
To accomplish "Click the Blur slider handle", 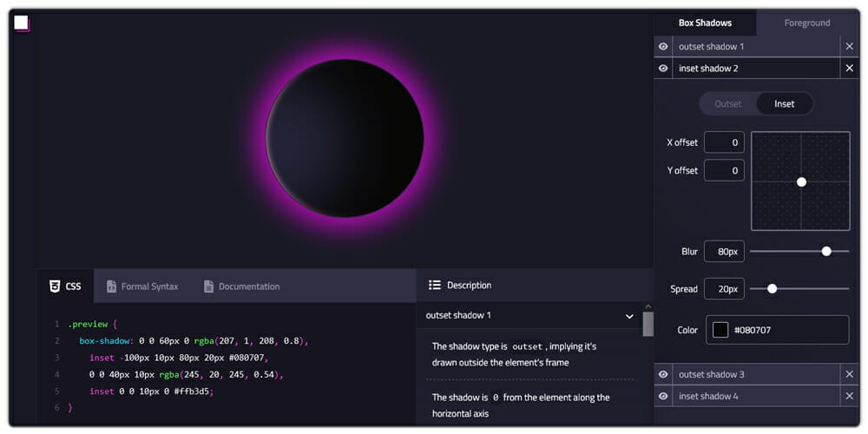I will [x=826, y=252].
